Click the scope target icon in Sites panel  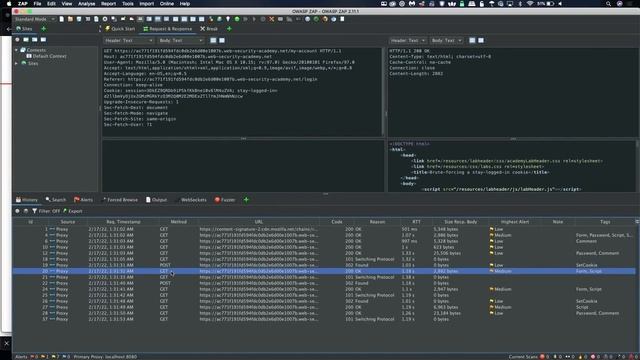[x=17, y=40]
